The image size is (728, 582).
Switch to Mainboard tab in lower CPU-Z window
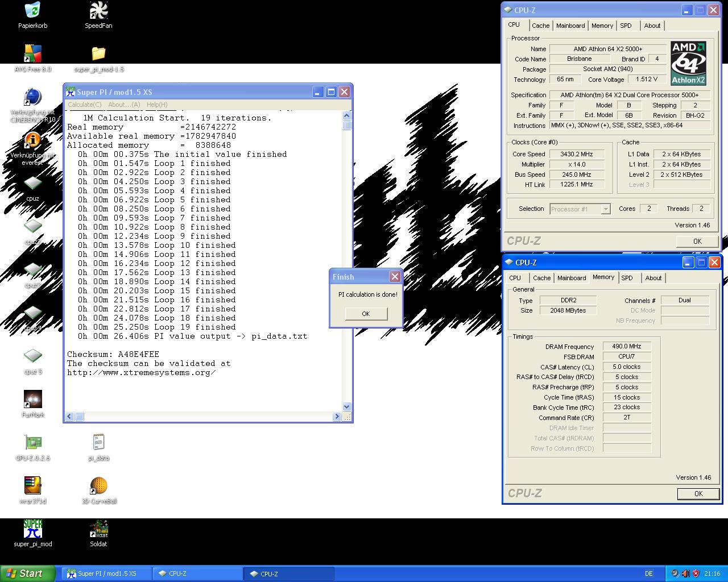(572, 278)
